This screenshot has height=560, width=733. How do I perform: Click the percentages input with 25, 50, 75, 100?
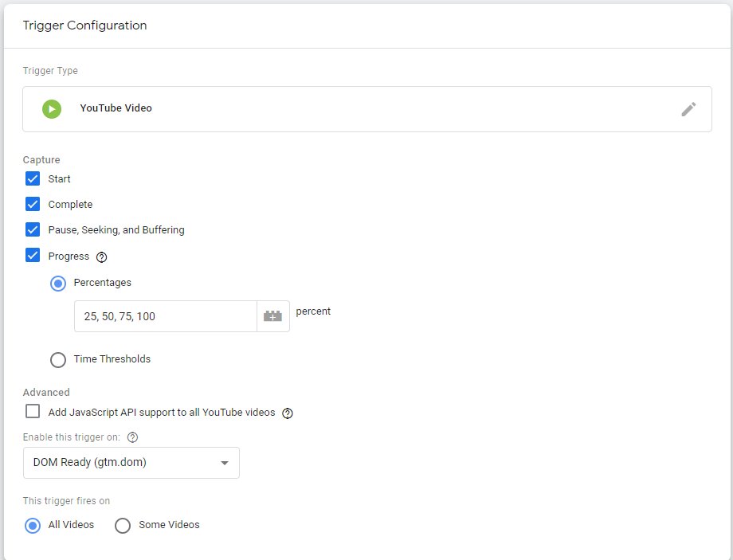[x=166, y=316]
